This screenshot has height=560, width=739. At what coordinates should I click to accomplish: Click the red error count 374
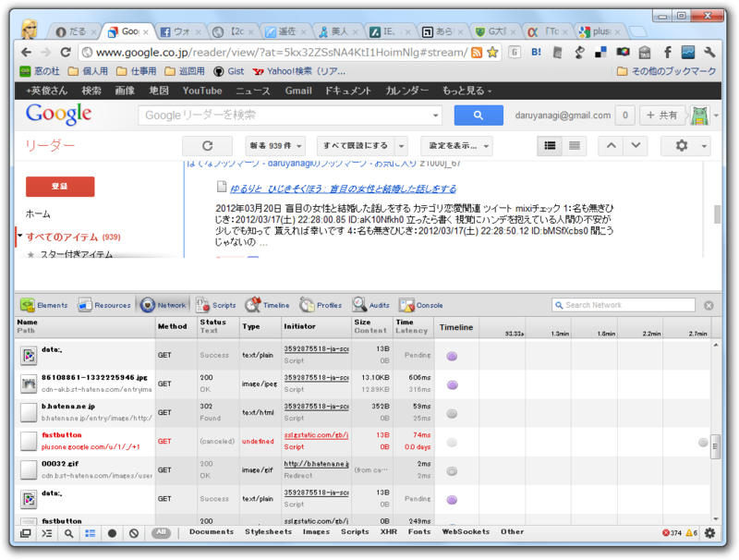click(672, 532)
